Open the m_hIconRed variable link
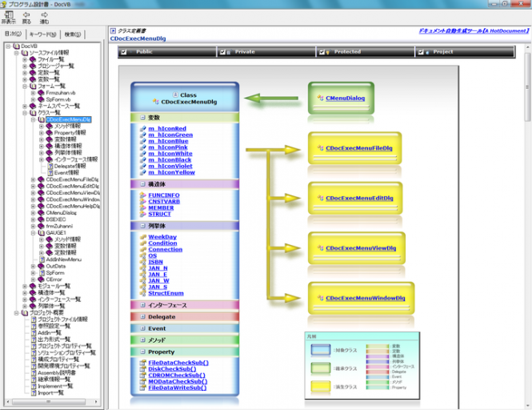This screenshot has height=410, width=532. pyautogui.click(x=167, y=129)
